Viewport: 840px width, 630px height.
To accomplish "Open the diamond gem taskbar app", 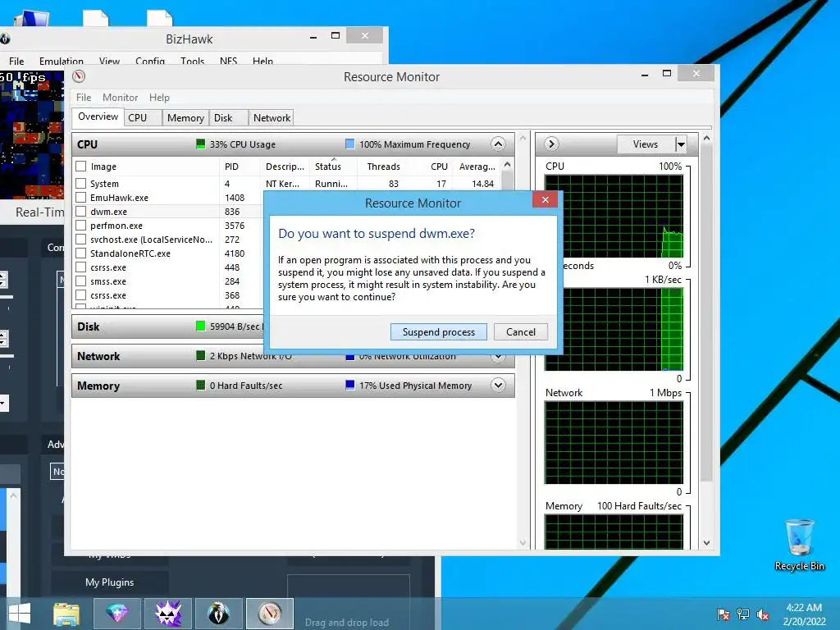I will (x=117, y=614).
